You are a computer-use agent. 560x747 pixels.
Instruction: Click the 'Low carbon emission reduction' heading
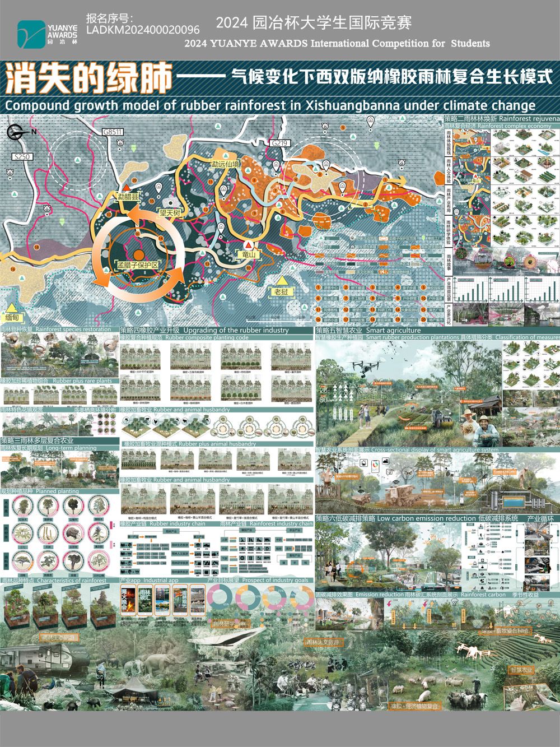coord(426,518)
